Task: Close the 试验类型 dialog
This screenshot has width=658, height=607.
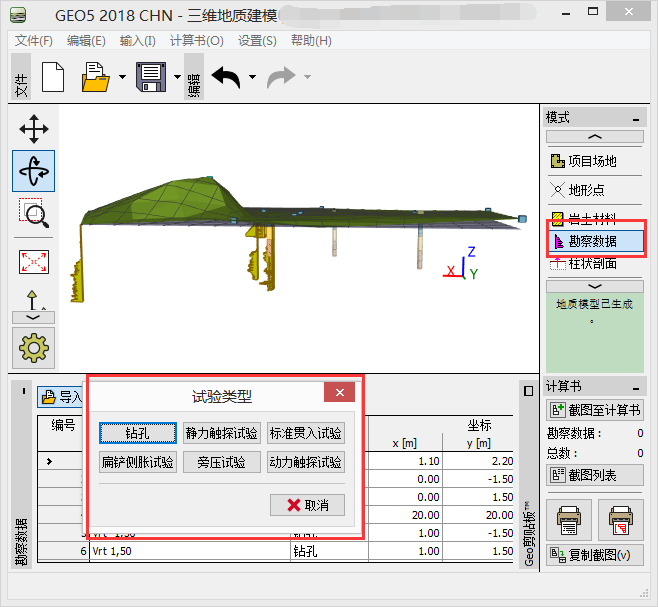Action: (340, 393)
